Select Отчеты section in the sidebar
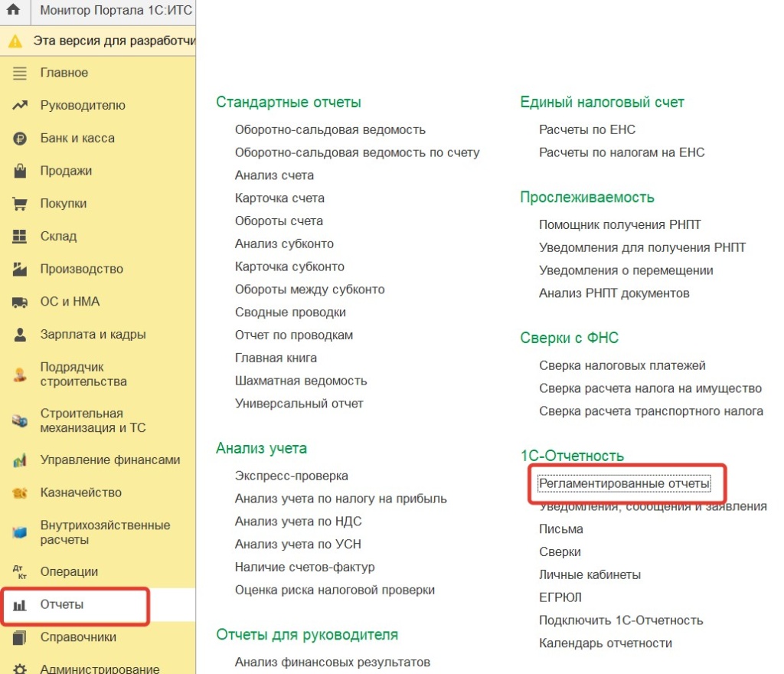784x674 pixels. pyautogui.click(x=62, y=604)
